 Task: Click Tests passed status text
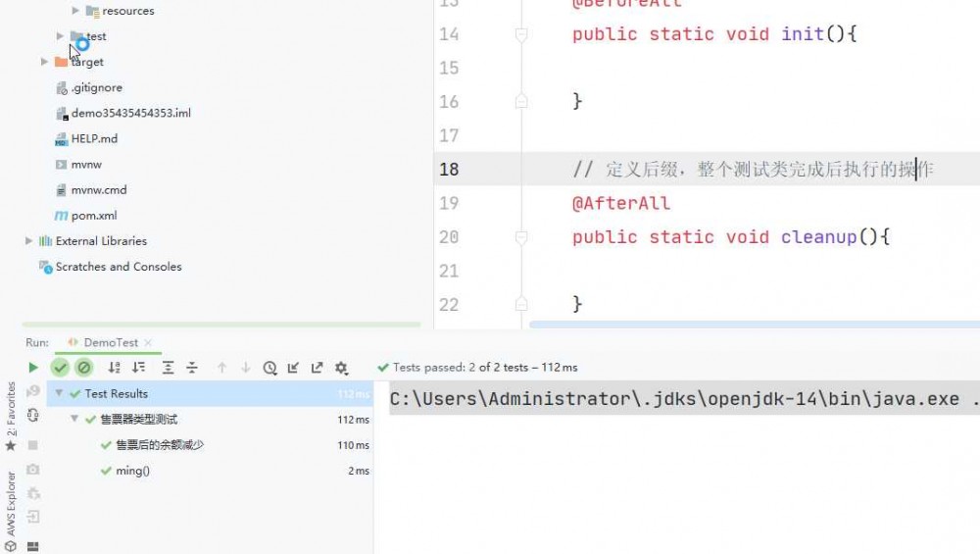tap(485, 368)
